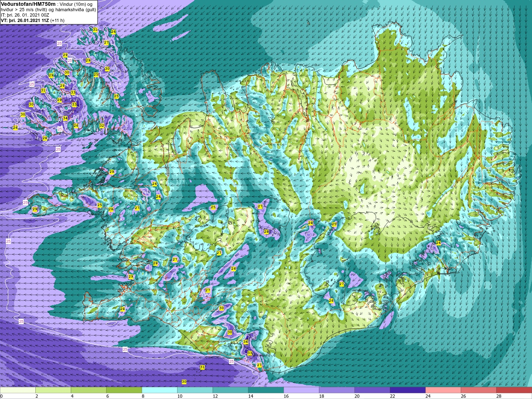The image size is (532, 399).
Task: Click legend scale number '26'
Action: [x=463, y=396]
